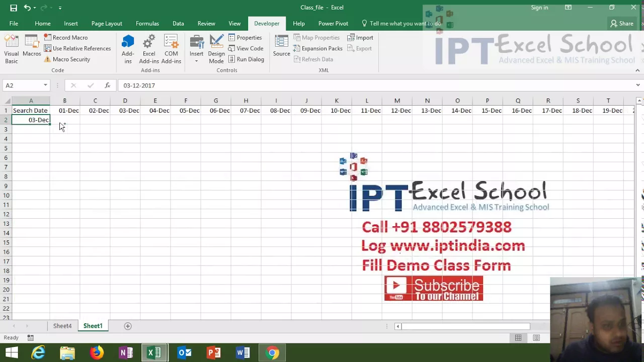This screenshot has width=644, height=362.
Task: Open the Add-ins store button
Action: coord(128,49)
